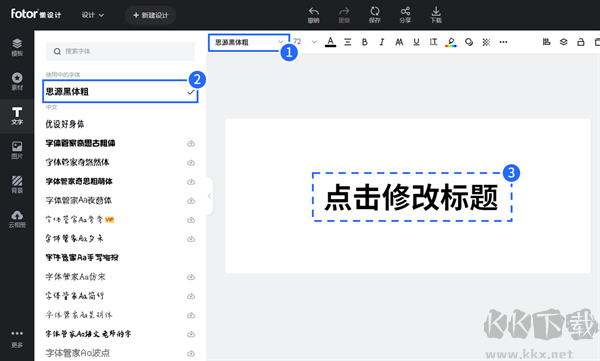
Task: Choose font name 字体管家奇悠然体
Action: pos(77,162)
